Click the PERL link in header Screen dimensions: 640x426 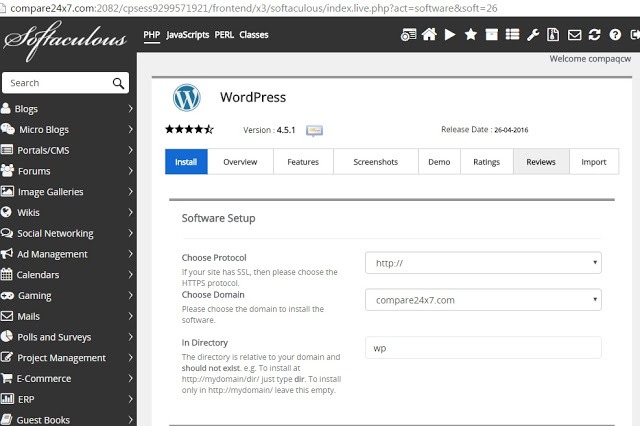point(225,35)
